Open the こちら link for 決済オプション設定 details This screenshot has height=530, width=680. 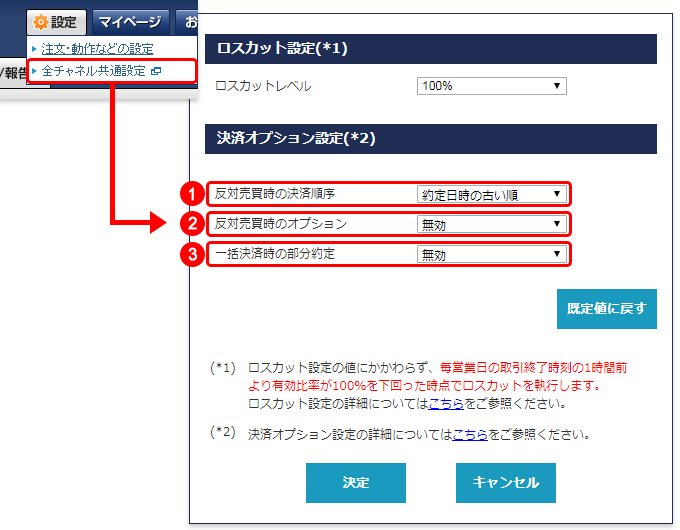469,435
